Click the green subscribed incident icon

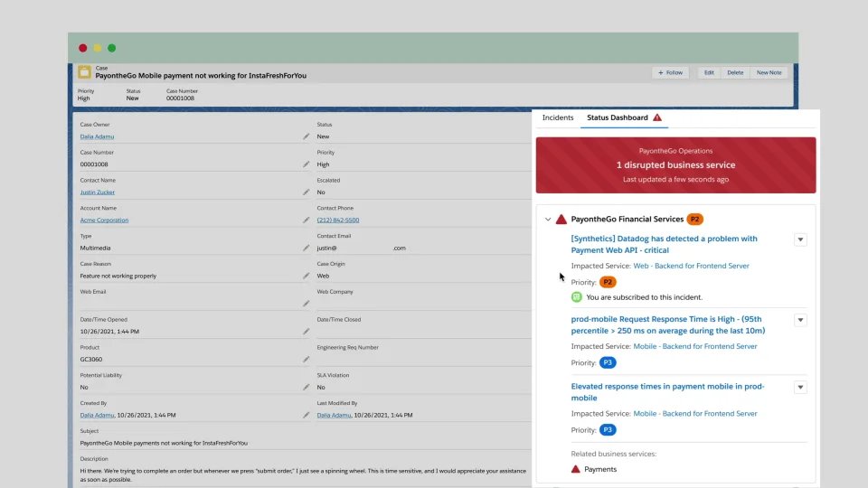pos(577,297)
